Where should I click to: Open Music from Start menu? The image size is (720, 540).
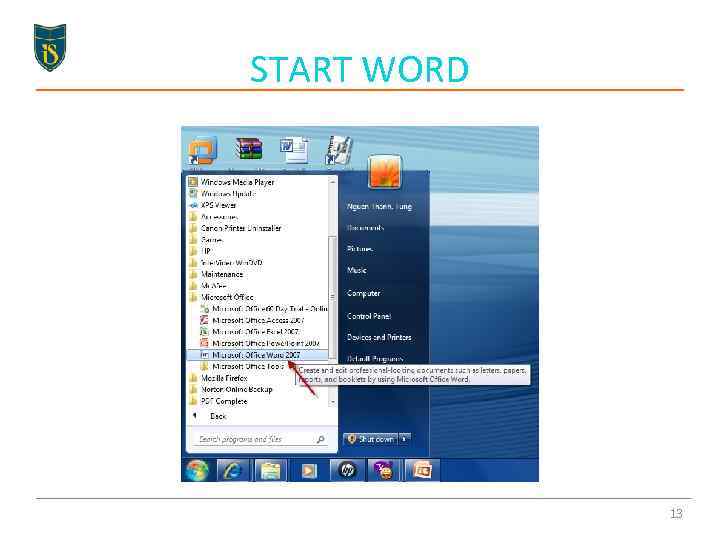pos(357,270)
